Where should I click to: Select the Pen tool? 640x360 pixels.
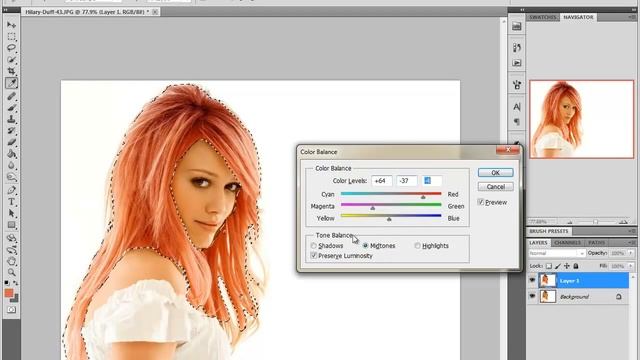tap(11, 191)
